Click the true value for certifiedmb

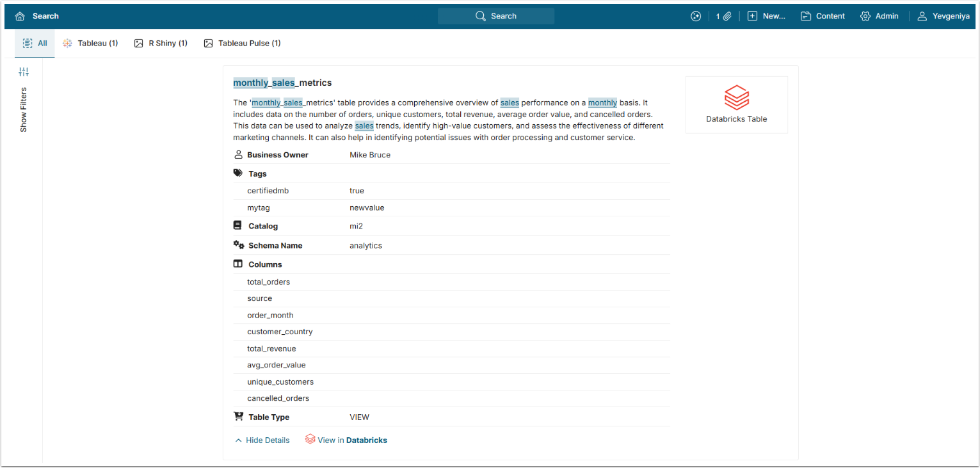[357, 191]
